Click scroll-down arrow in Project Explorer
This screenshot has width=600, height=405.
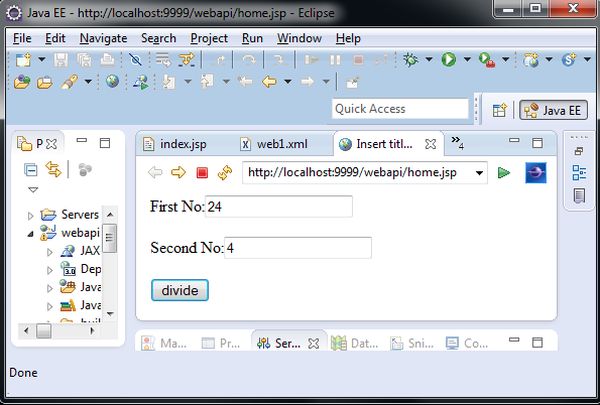click(110, 314)
